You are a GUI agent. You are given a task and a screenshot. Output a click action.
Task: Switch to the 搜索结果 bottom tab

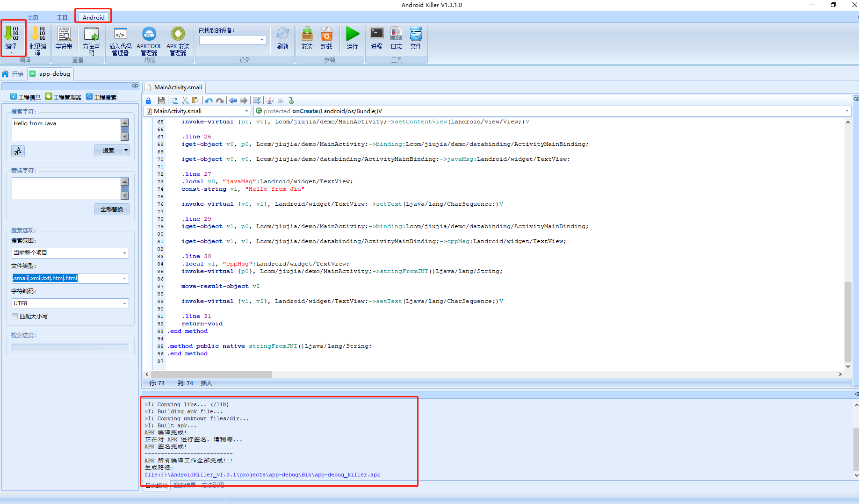coord(185,485)
